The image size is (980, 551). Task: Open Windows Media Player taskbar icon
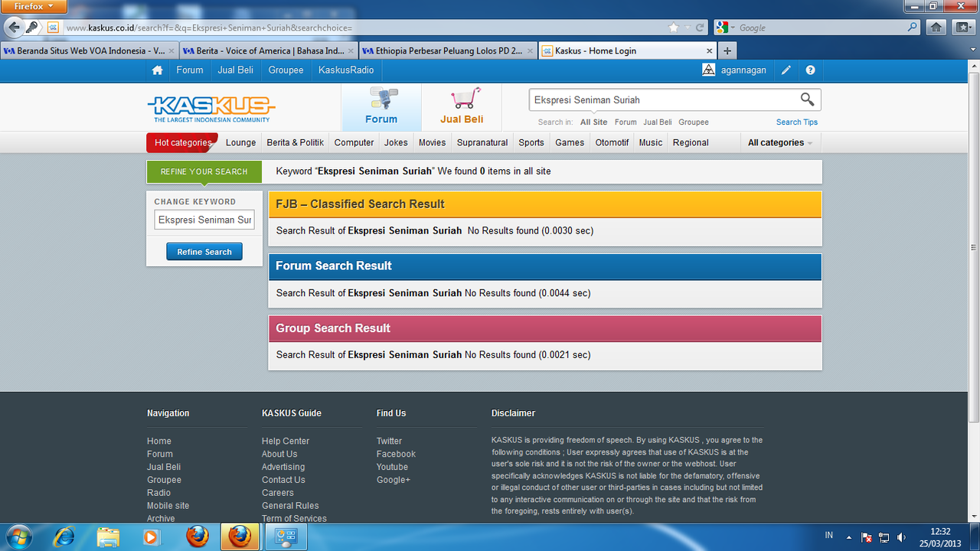click(x=150, y=536)
